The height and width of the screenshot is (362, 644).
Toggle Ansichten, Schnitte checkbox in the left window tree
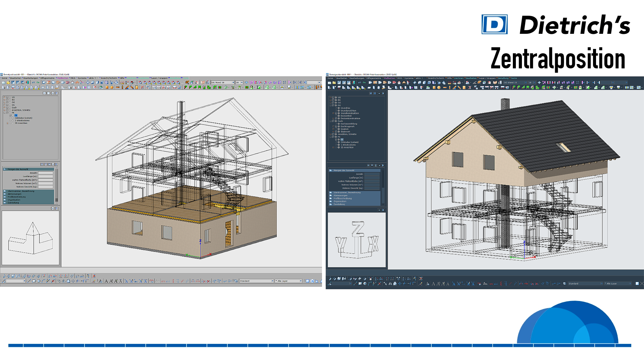[x=7, y=110]
